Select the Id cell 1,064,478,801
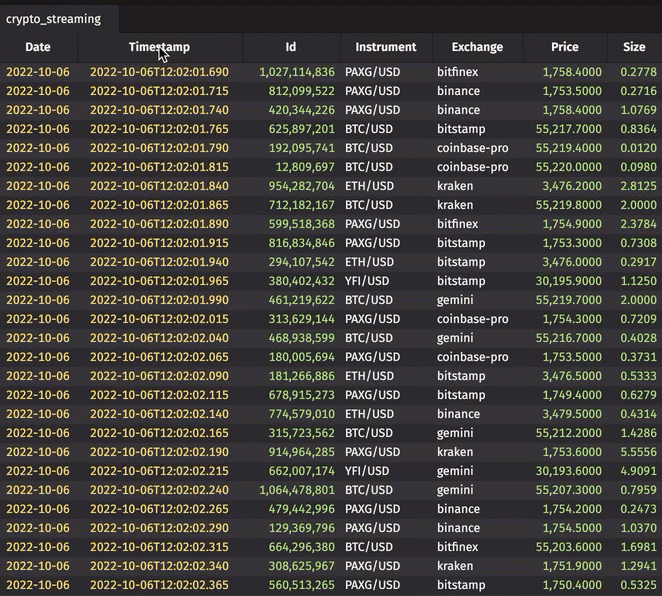The height and width of the screenshot is (596, 662). (x=297, y=490)
